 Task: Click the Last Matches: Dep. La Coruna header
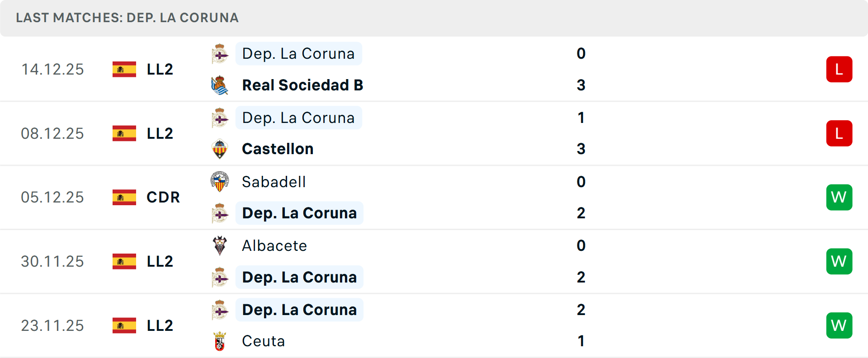pos(127,18)
